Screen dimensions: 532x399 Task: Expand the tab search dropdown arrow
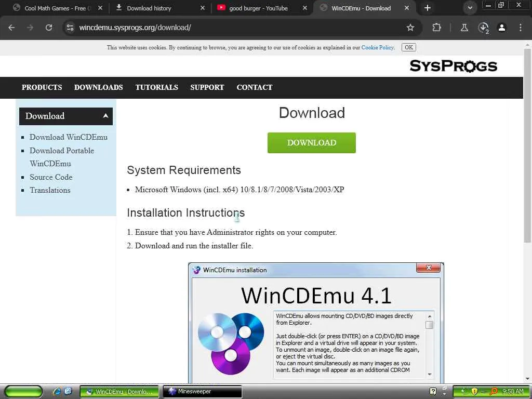(470, 8)
